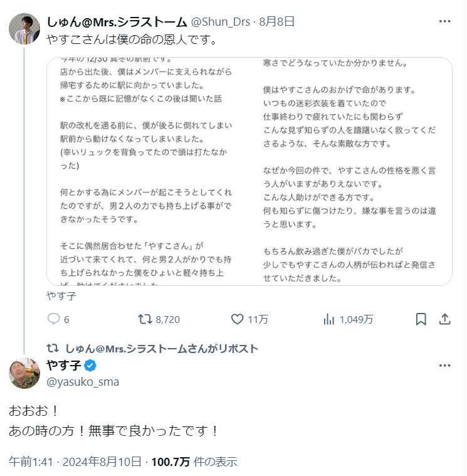Click the share upload icon

pyautogui.click(x=444, y=319)
